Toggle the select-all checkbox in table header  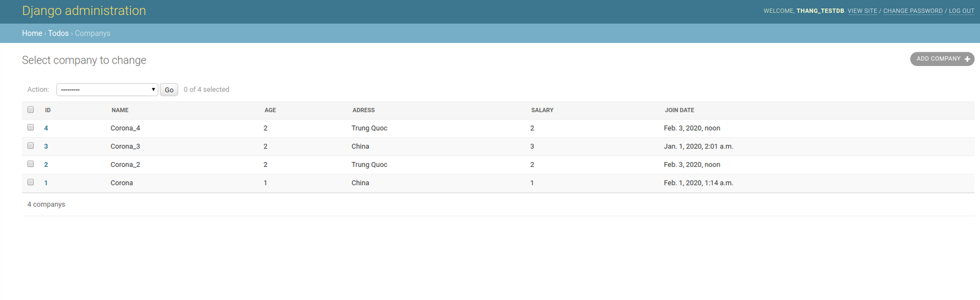[31, 109]
